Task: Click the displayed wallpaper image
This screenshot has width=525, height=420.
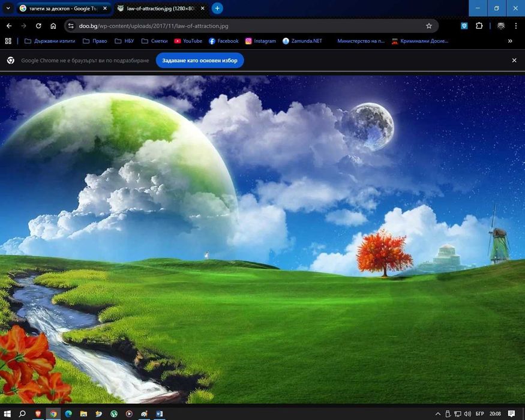Action: (263, 239)
